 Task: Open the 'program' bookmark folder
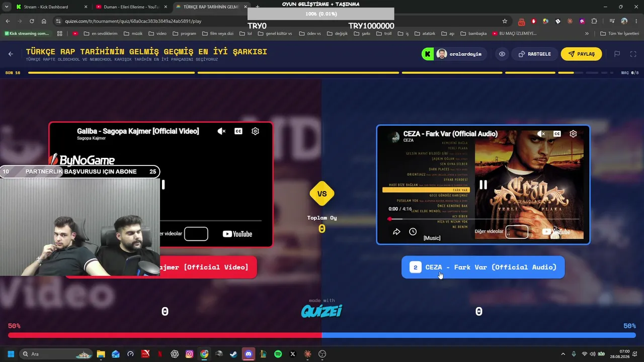[184, 34]
